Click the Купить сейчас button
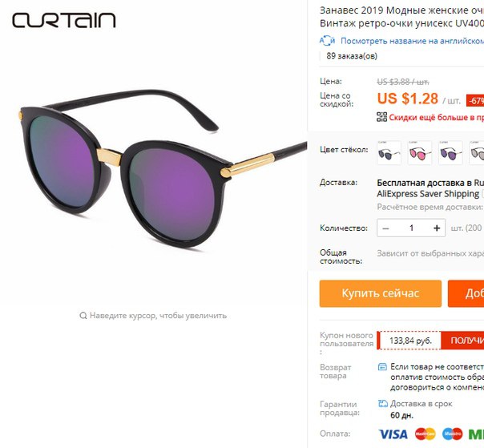The width and height of the screenshot is (484, 448). pos(381,293)
